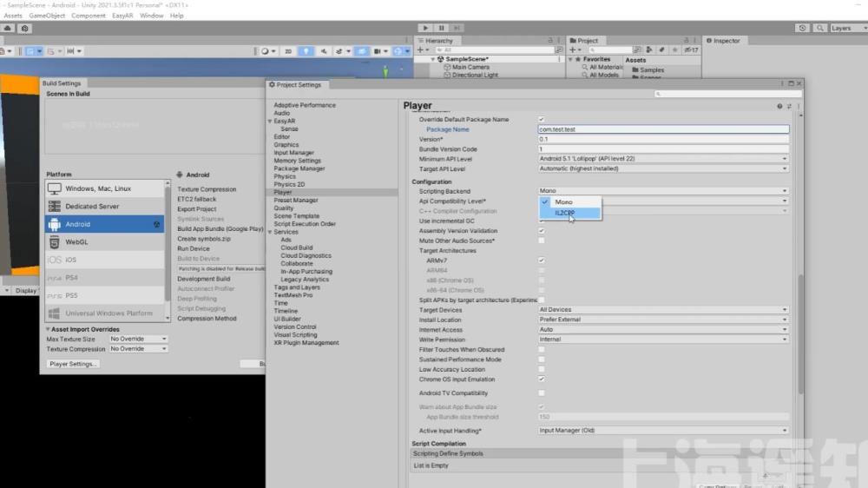Enable Mute Other Audio Sources checkbox
Screen dimensions: 868x488
[x=542, y=241]
